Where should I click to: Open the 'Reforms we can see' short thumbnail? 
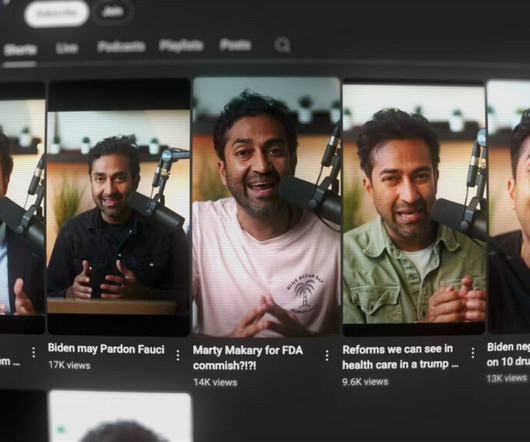pyautogui.click(x=414, y=208)
